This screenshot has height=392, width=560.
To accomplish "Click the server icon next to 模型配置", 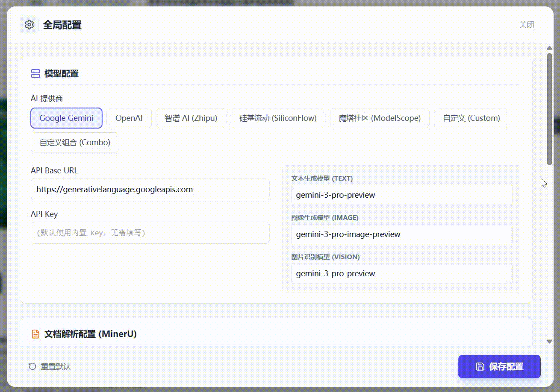I will click(x=35, y=74).
